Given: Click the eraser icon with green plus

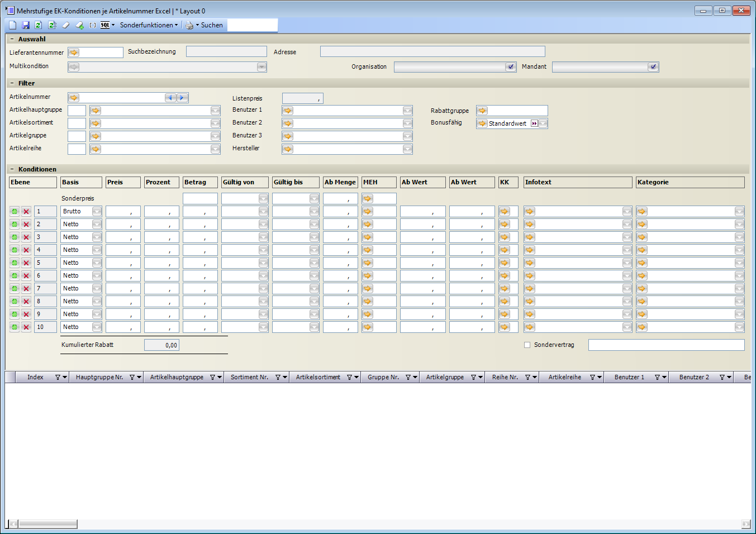Looking at the screenshot, I should (79, 25).
